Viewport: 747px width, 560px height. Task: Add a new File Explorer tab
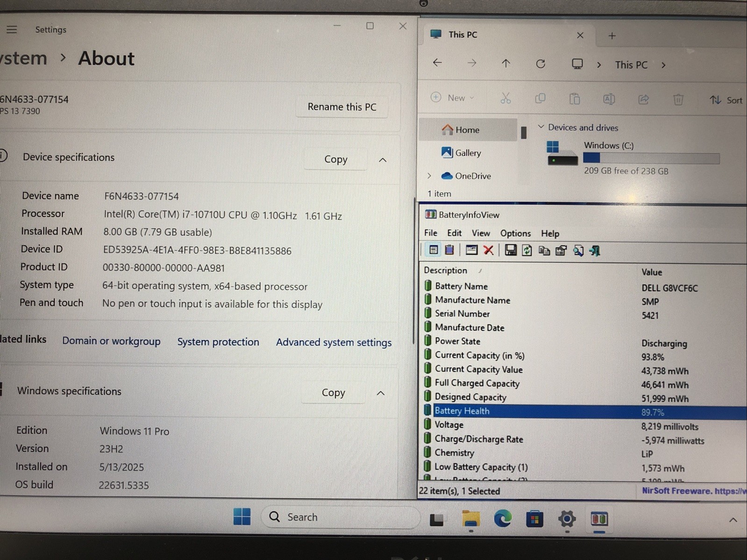point(612,36)
